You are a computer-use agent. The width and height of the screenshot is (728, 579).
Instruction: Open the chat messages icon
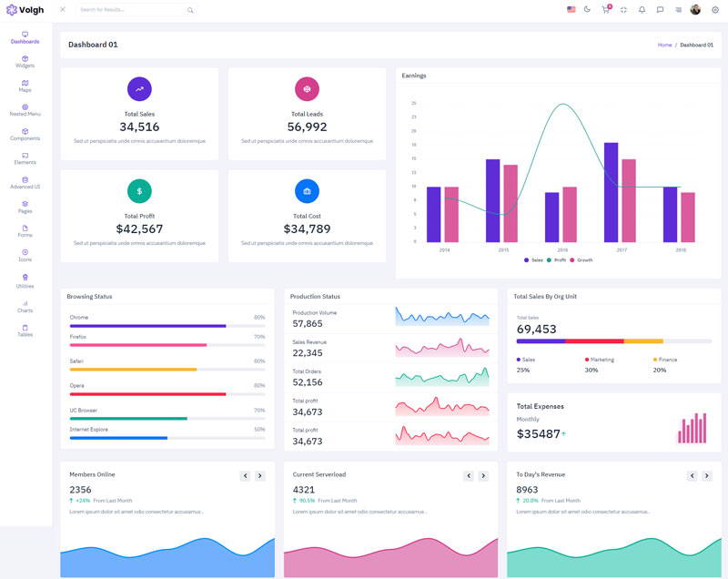click(x=660, y=10)
